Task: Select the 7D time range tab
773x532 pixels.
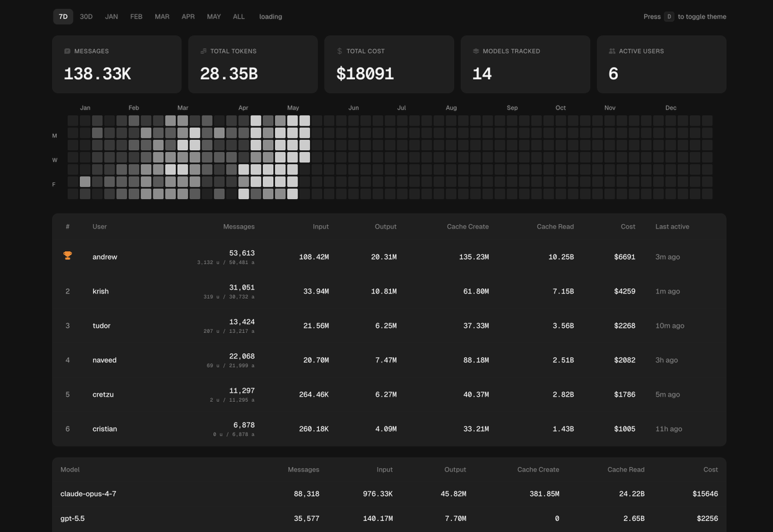Action: (63, 17)
